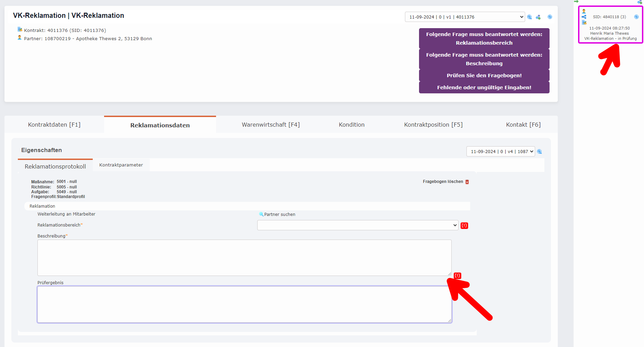
Task: Click the Kontrakt document icon
Action: pyautogui.click(x=20, y=30)
